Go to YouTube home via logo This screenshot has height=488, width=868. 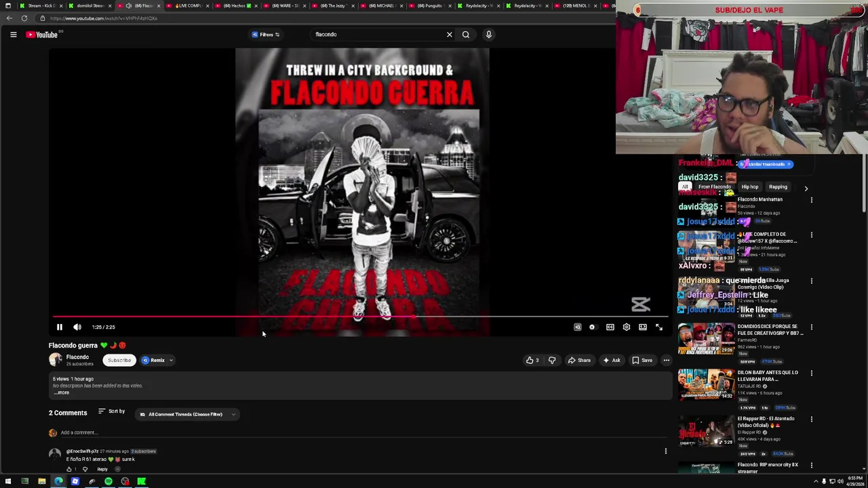(43, 35)
